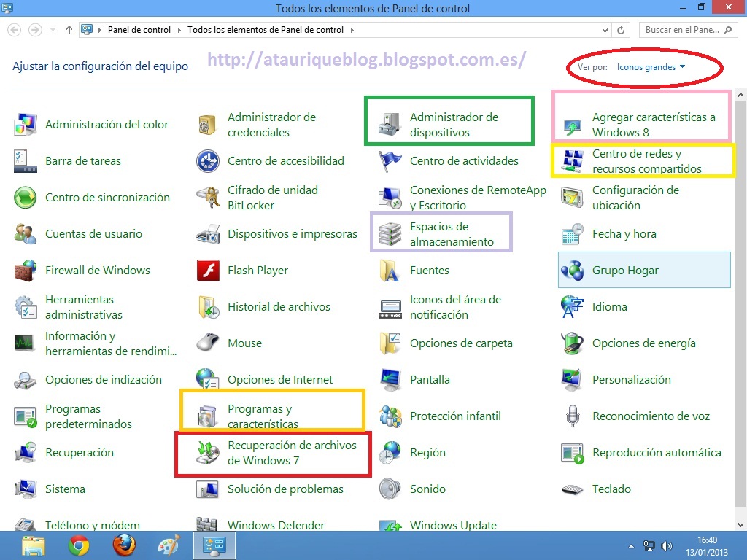Click the taskbar clock showing 16:40
This screenshot has height=560, width=747.
(x=707, y=545)
